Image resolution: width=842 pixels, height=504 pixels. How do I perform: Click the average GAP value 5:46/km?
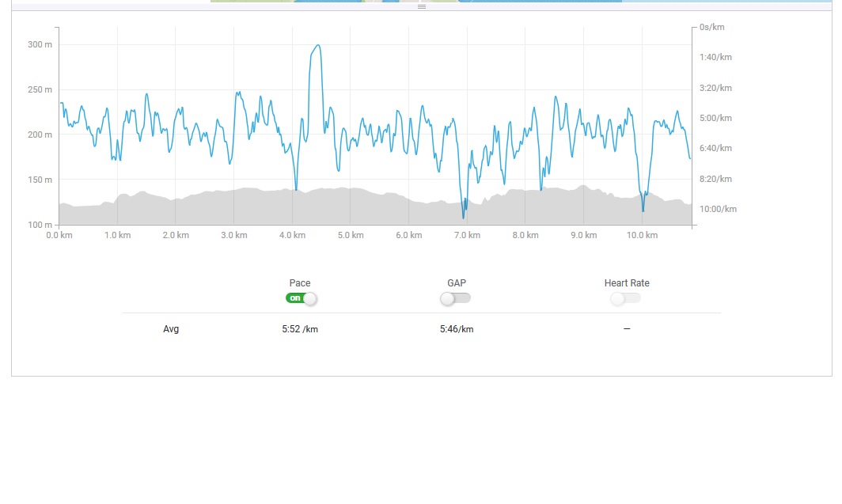(457, 329)
